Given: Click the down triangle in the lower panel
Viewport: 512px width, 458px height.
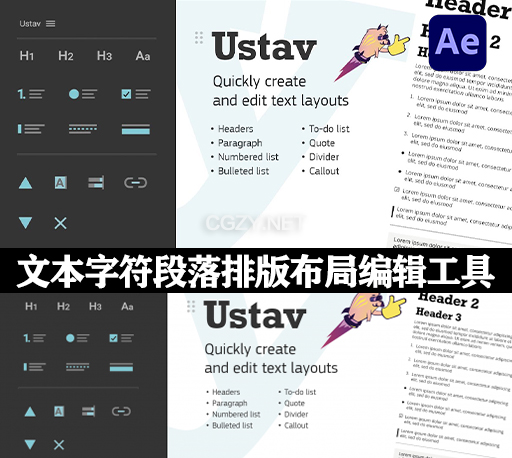Looking at the screenshot, I should point(30,444).
